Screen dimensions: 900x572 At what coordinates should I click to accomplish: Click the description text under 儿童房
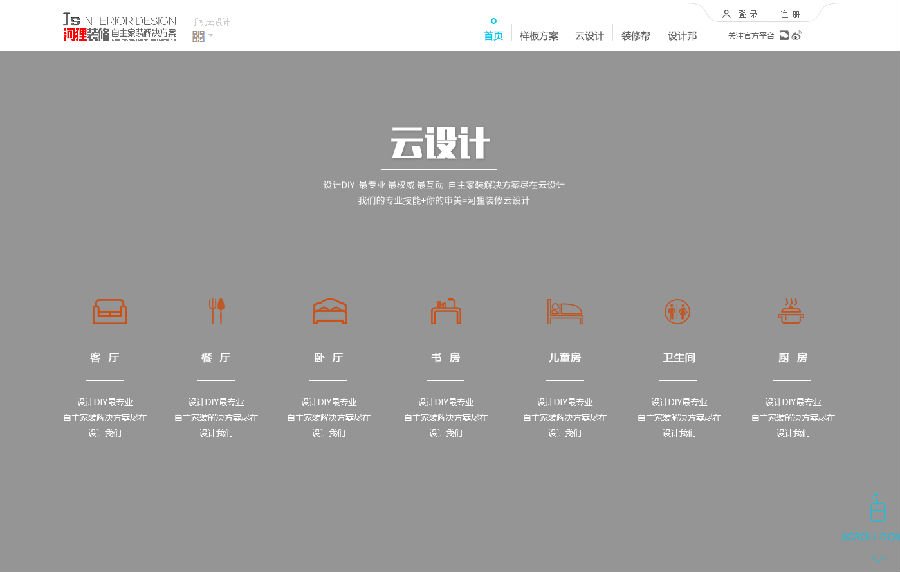tap(565, 417)
